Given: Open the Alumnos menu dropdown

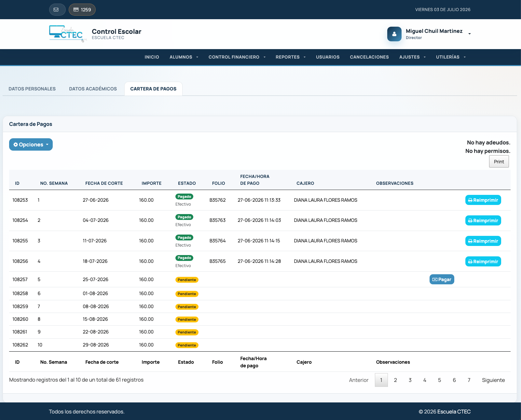Looking at the screenshot, I should [x=184, y=57].
